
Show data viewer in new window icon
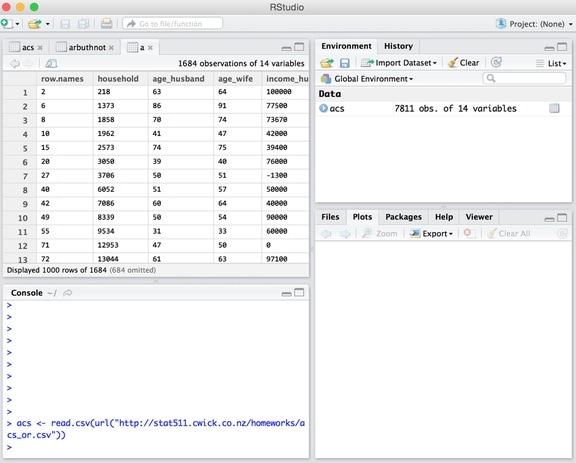coord(51,64)
